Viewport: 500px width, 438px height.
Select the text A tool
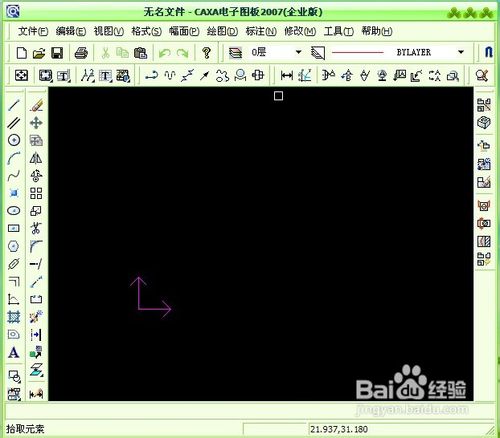[x=14, y=352]
